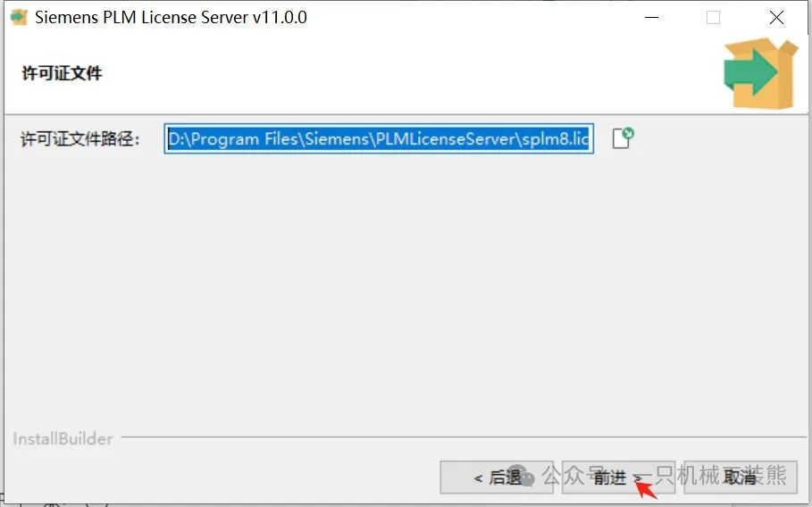Click the installer box logo with green arrow
This screenshot has height=507, width=812.
[761, 73]
